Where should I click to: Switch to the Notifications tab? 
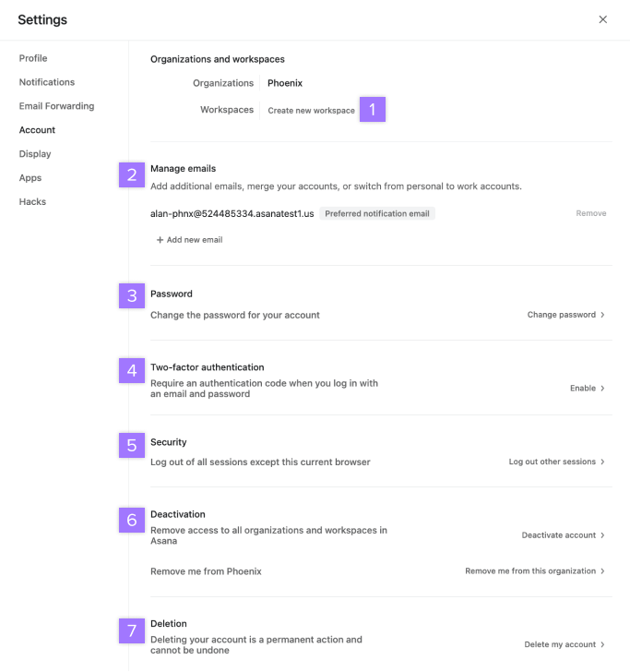tap(47, 82)
